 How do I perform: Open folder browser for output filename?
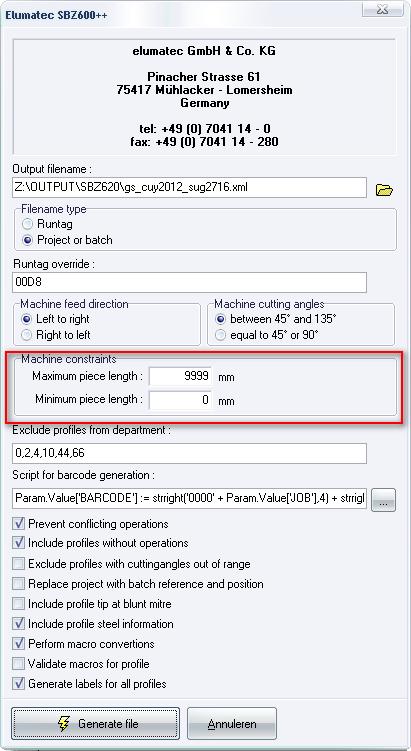click(384, 190)
